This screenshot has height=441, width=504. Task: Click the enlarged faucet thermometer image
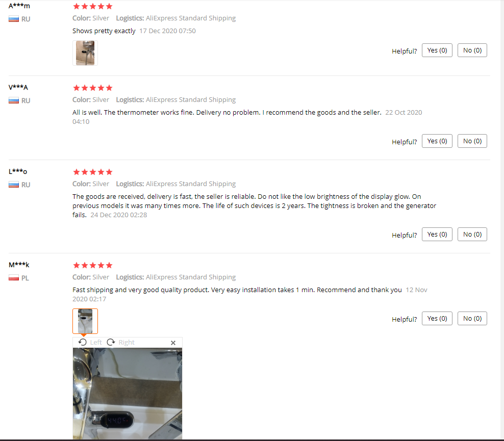pyautogui.click(x=128, y=394)
